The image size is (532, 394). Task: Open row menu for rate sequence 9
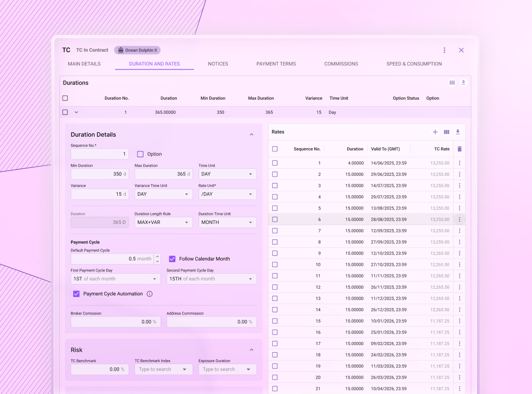tap(460, 253)
